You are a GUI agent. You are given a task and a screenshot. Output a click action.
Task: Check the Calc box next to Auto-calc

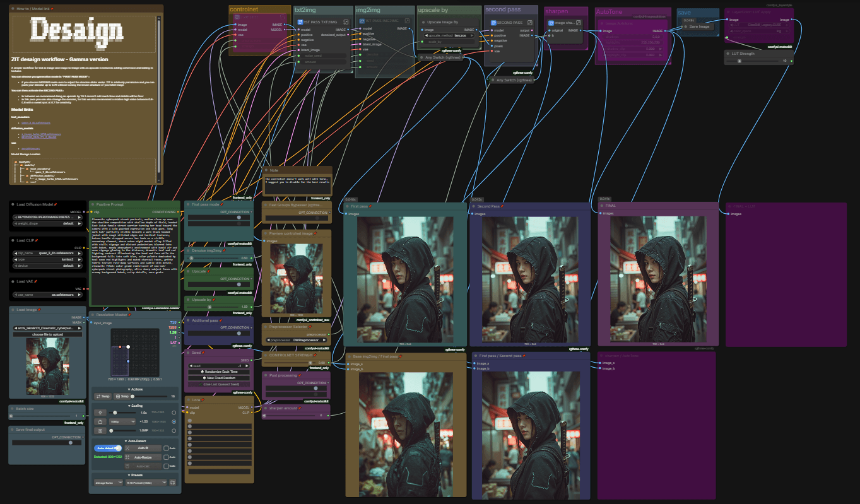[x=166, y=466]
